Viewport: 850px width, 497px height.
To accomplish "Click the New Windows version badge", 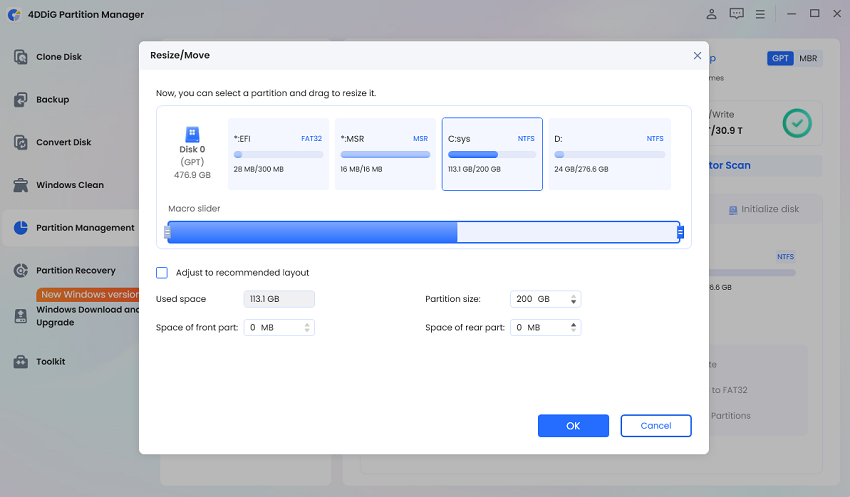I will click(x=88, y=294).
